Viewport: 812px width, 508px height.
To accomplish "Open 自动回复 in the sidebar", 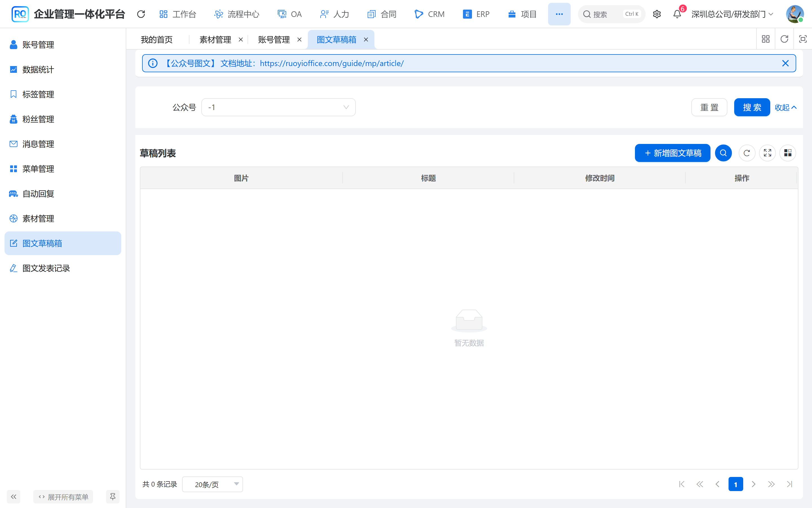I will tap(63, 194).
